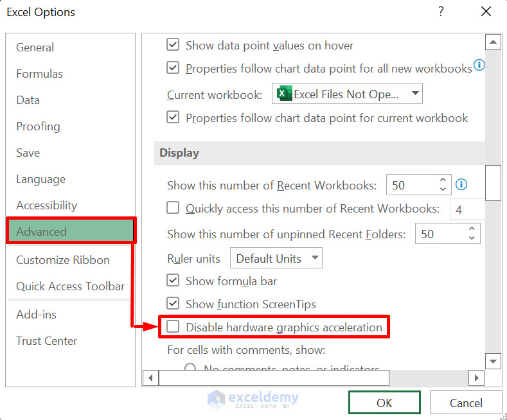
Task: Toggle Show function ScreenTips checkbox
Action: [173, 304]
